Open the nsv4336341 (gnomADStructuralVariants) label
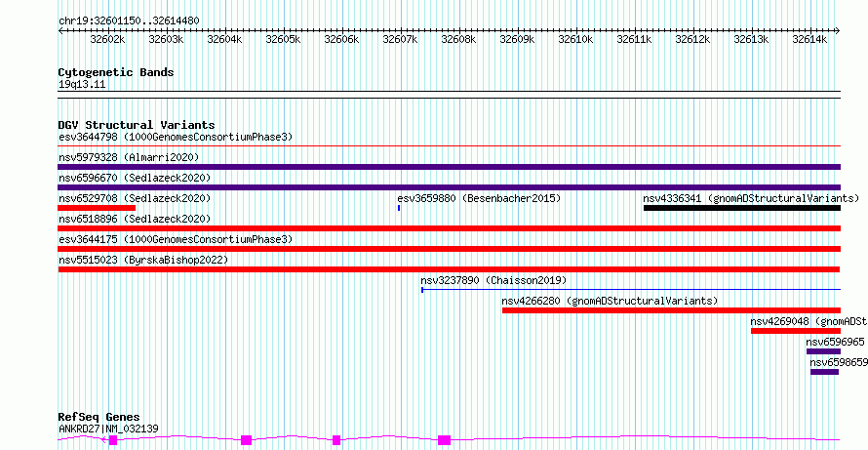 click(751, 198)
